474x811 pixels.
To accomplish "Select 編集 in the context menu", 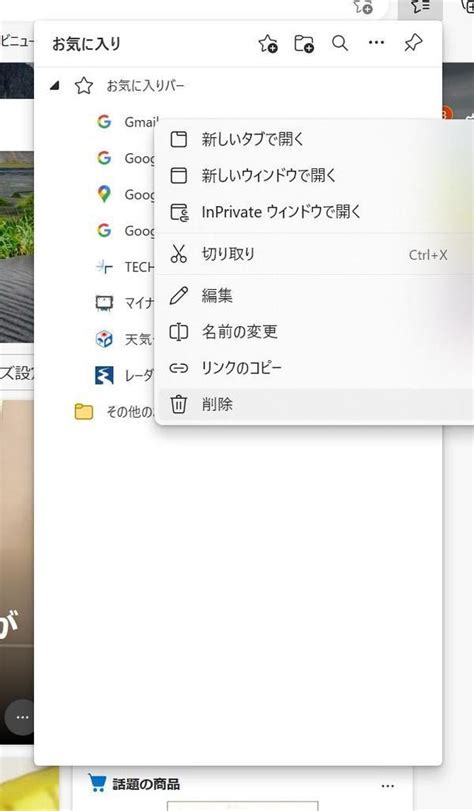I will (x=315, y=295).
